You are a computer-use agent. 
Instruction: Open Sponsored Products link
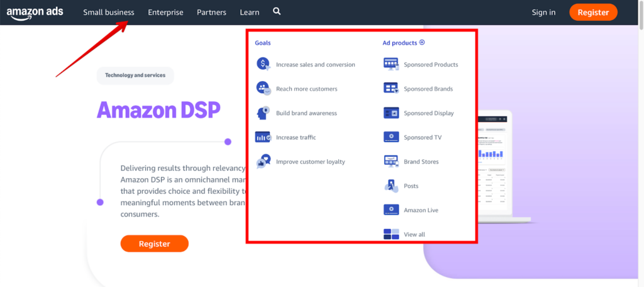tap(431, 65)
